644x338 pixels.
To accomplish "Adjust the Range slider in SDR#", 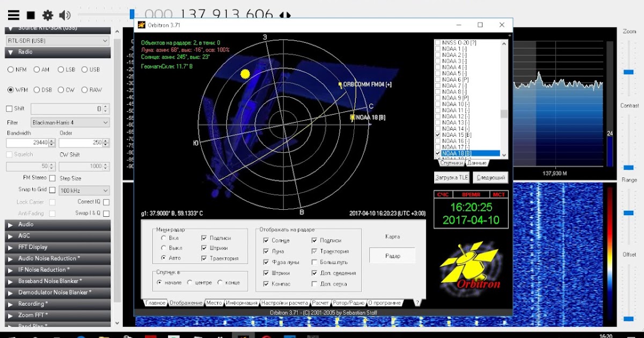I will coord(628,213).
